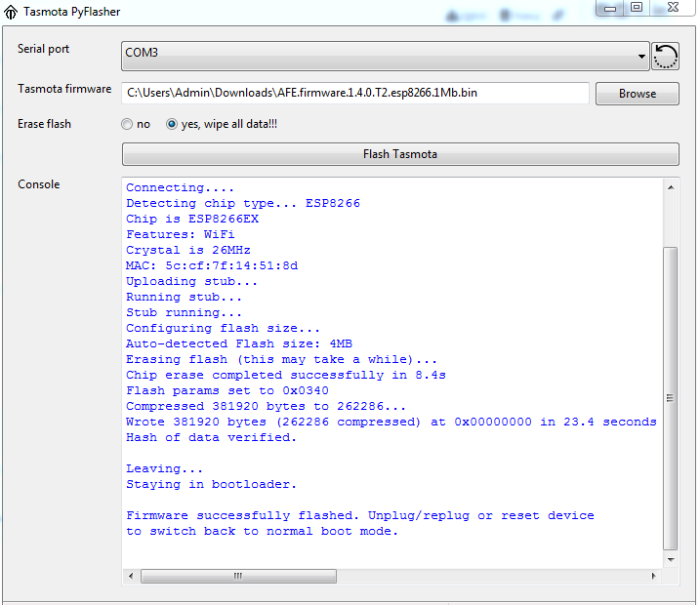Viewport: 700px width, 605px height.
Task: Click 'Connecting....' console line
Action: pos(180,187)
